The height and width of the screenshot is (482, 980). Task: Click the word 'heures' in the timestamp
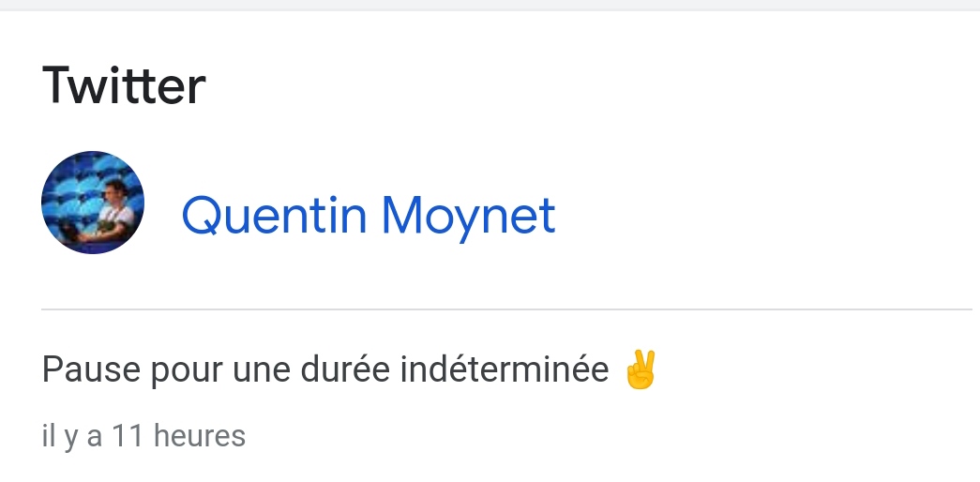pos(199,435)
